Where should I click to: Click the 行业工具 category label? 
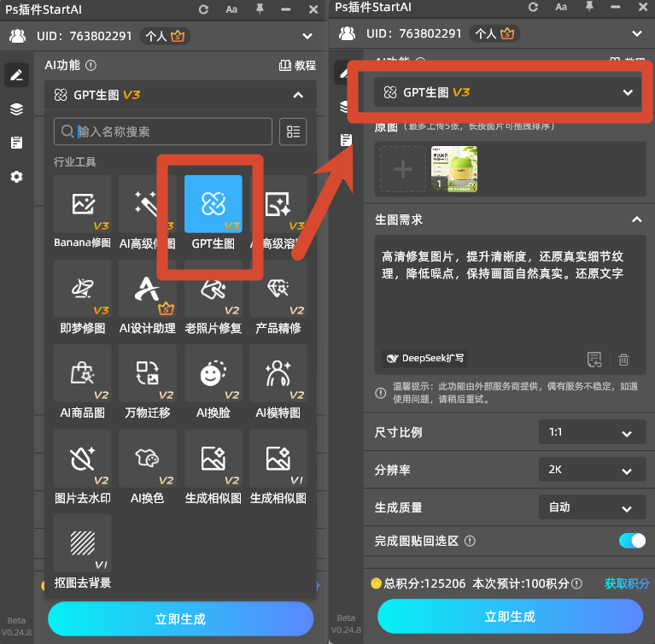pyautogui.click(x=75, y=161)
